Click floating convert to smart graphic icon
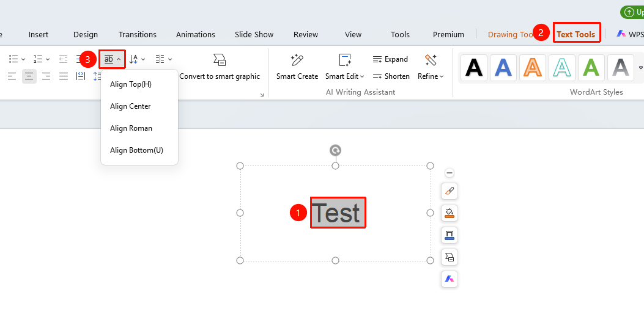644x317 pixels. point(450,258)
